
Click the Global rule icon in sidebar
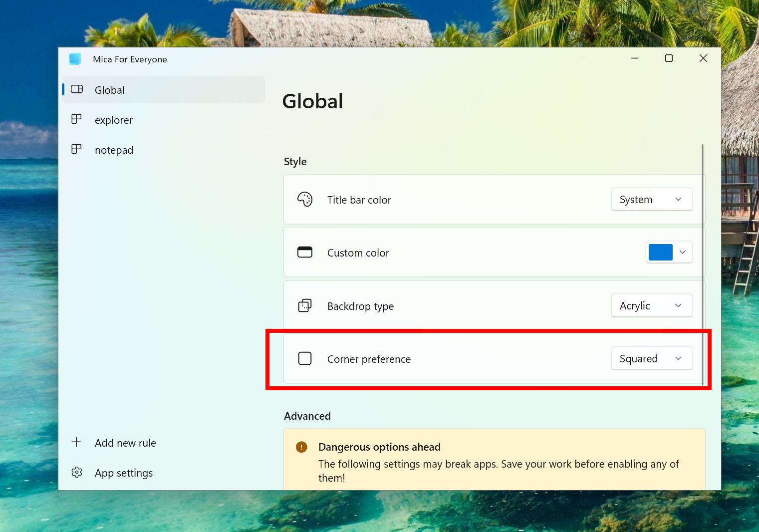[x=77, y=89]
